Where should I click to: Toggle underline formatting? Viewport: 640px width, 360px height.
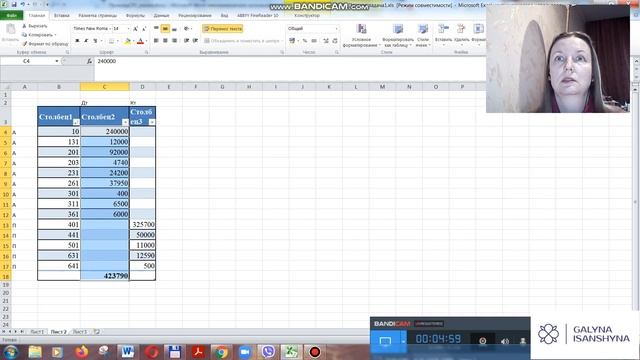(x=95, y=41)
